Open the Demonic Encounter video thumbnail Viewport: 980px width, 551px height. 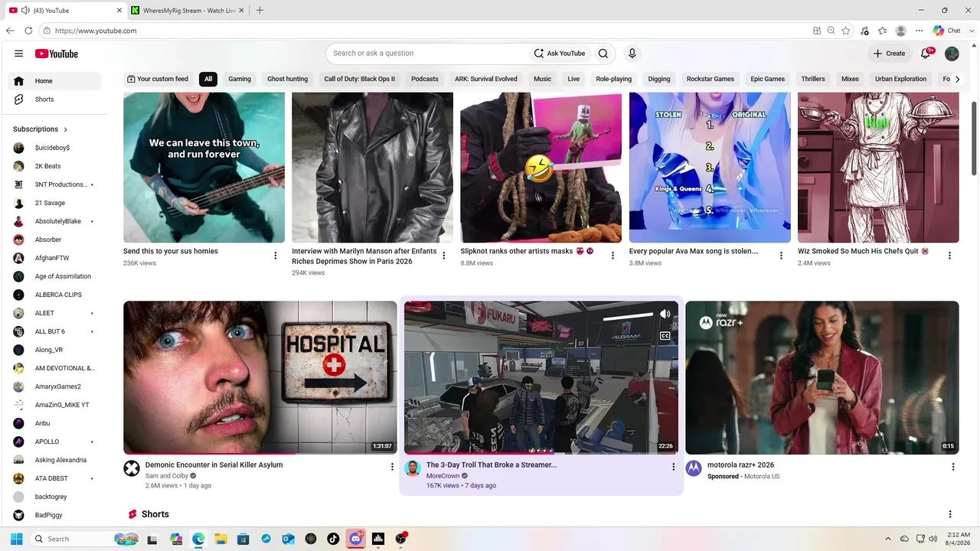click(x=260, y=377)
